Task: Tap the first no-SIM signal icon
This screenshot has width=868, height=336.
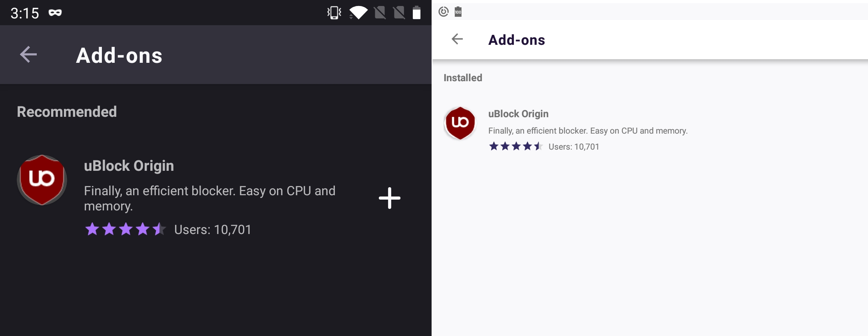Action: 380,13
